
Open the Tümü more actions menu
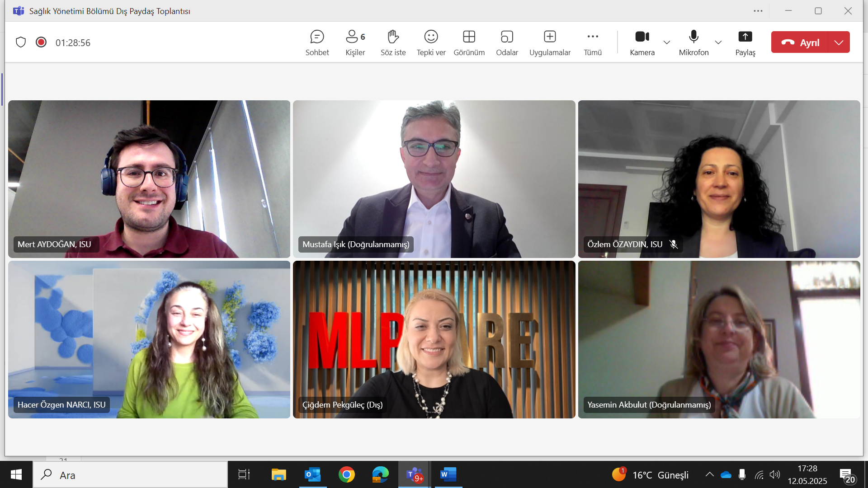592,42
